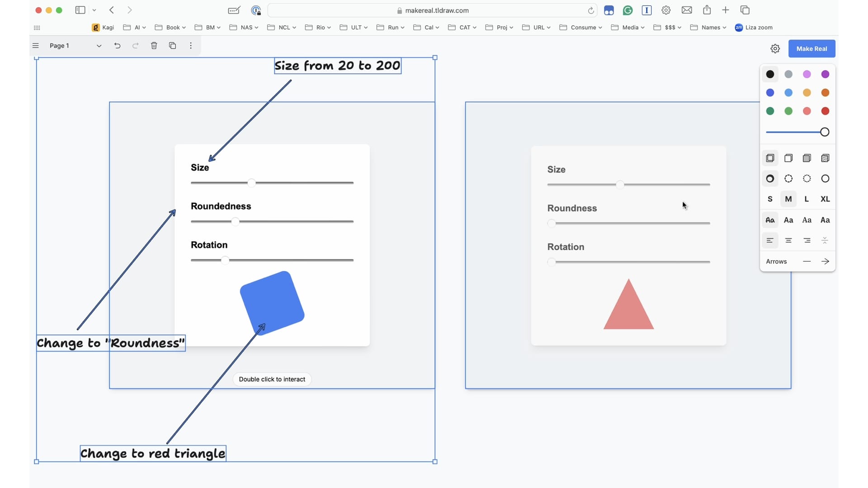Open the settings gear next to Make Real
The height and width of the screenshot is (488, 868).
click(x=775, y=49)
